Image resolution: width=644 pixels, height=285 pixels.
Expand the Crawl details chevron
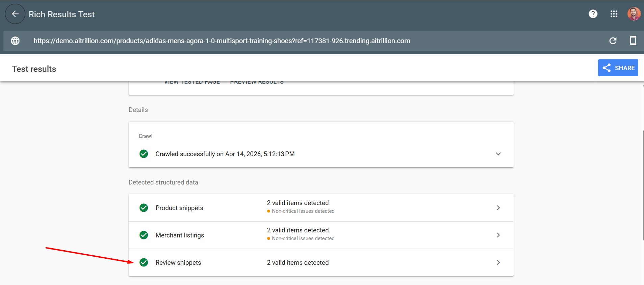click(498, 154)
